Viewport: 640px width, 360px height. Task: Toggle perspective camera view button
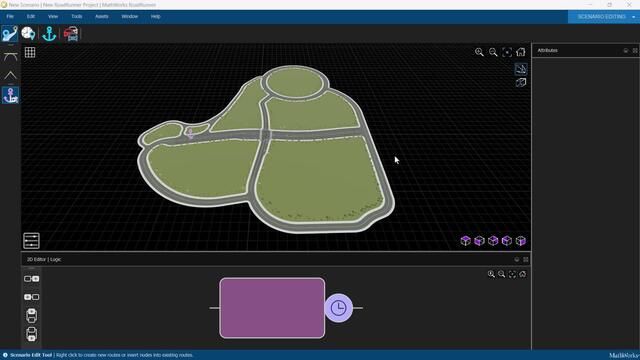pos(521,69)
